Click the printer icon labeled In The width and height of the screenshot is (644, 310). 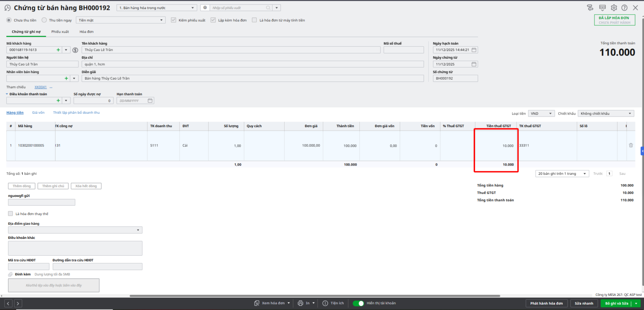click(300, 303)
